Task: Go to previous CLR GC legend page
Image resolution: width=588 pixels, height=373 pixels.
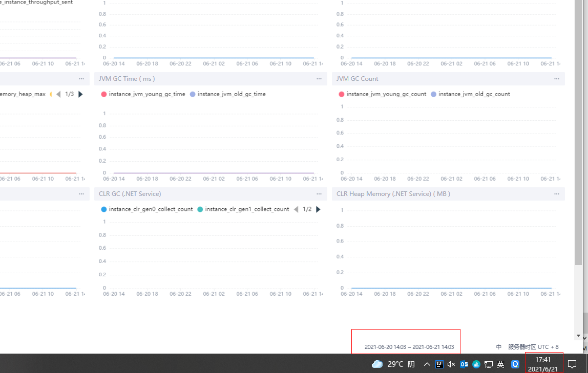Action: pyautogui.click(x=296, y=209)
